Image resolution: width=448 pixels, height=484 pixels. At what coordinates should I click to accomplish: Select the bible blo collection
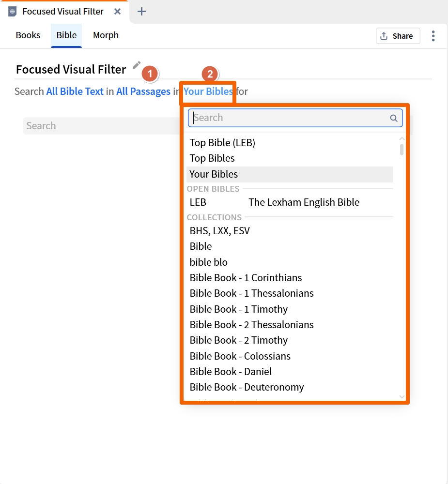coord(290,262)
